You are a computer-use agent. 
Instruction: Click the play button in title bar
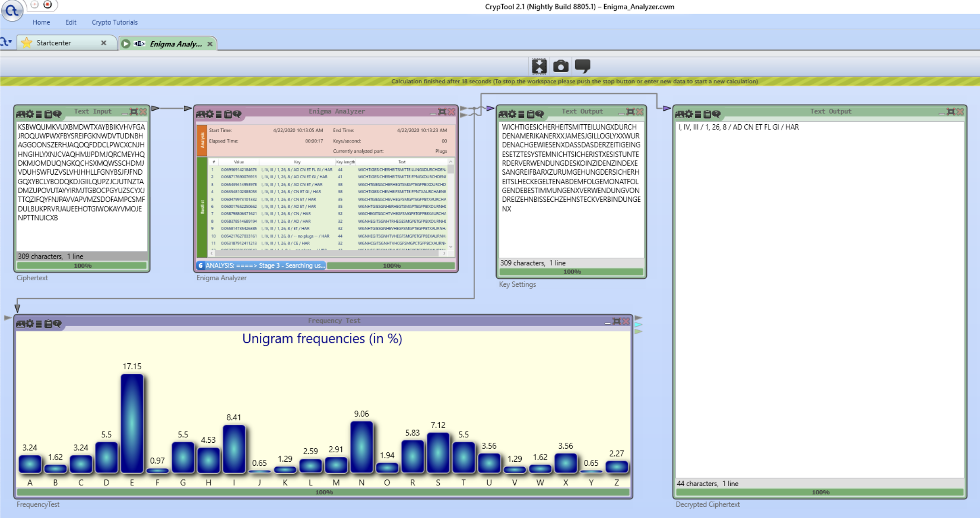pos(35,5)
